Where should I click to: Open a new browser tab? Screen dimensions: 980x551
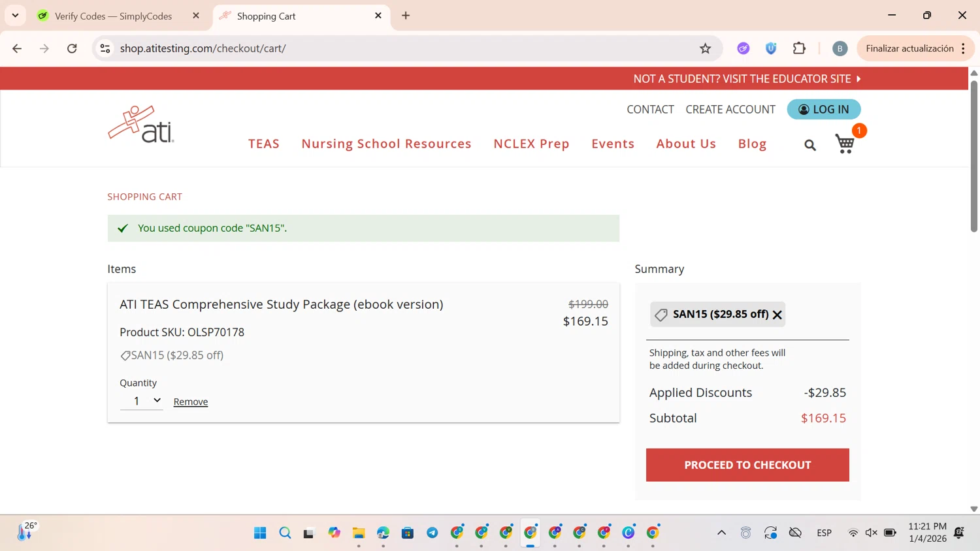[406, 16]
